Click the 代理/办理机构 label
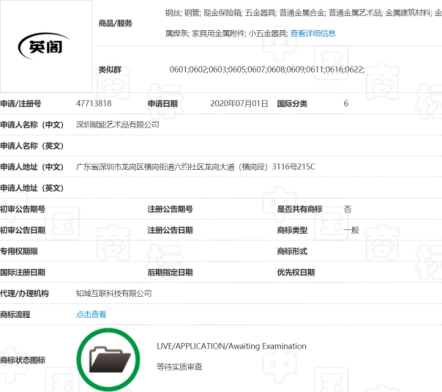The height and width of the screenshot is (392, 442). pos(24,293)
